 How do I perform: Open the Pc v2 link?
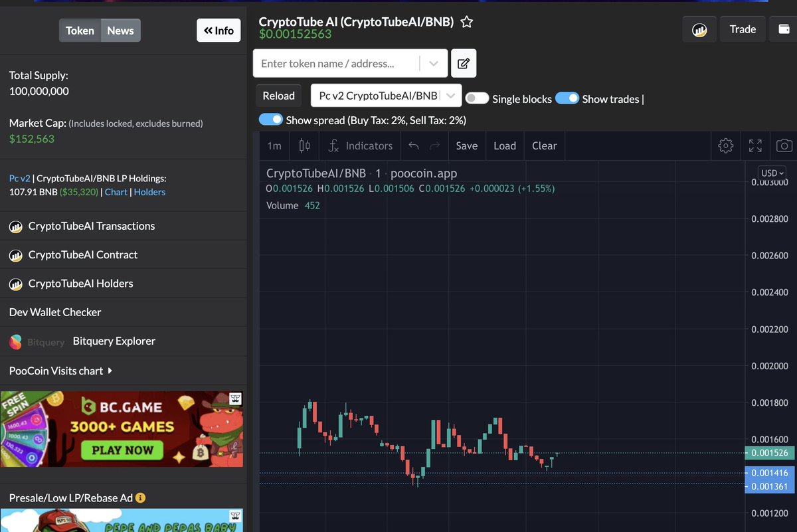(20, 178)
